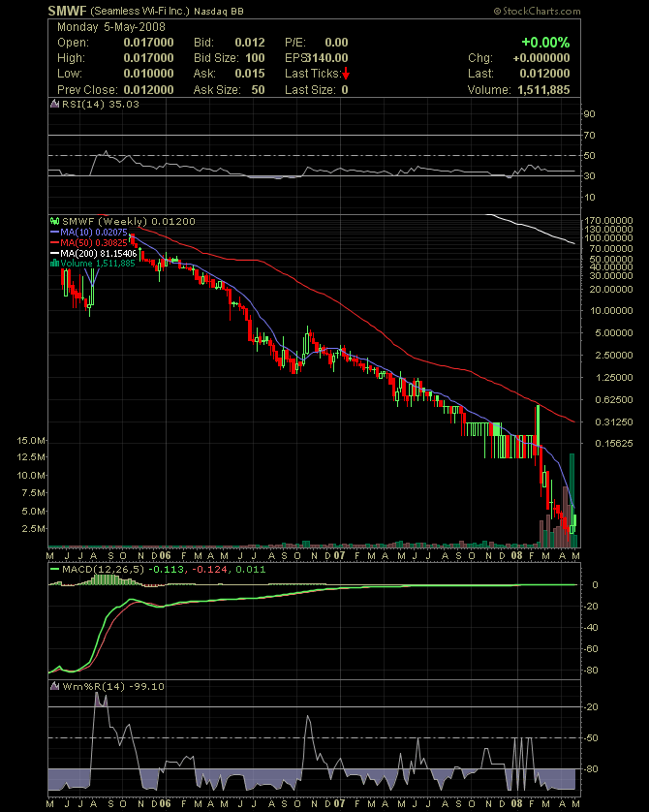Click the "Volume 1,511,885" legend entry
This screenshot has width=649, height=812.
coord(98,263)
